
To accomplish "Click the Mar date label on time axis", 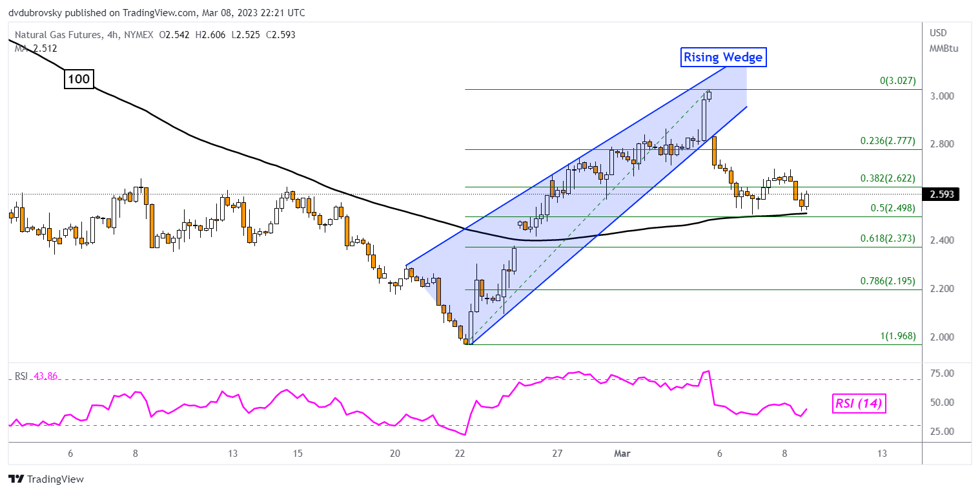I will pos(622,454).
